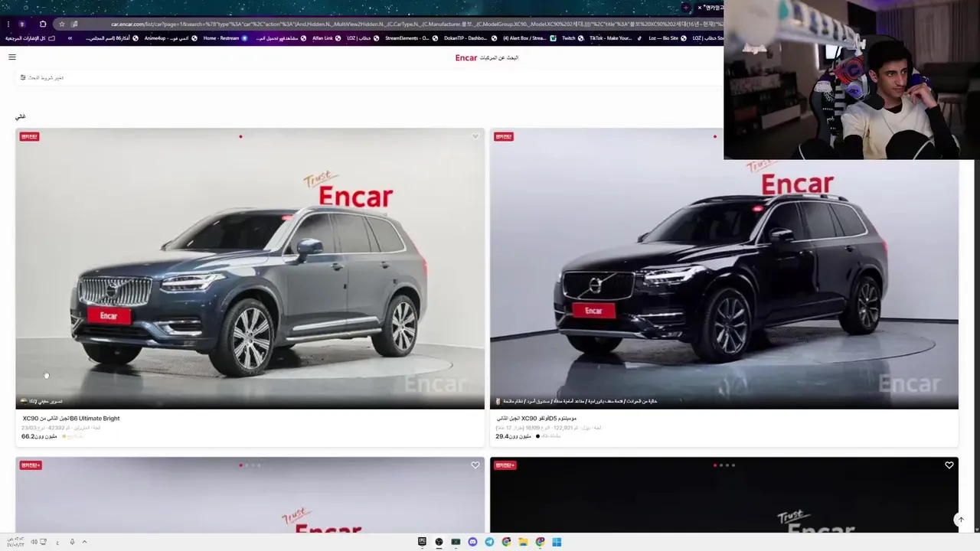Expand the bookmarks overflow chevron
The height and width of the screenshot is (551, 980).
pyautogui.click(x=70, y=37)
